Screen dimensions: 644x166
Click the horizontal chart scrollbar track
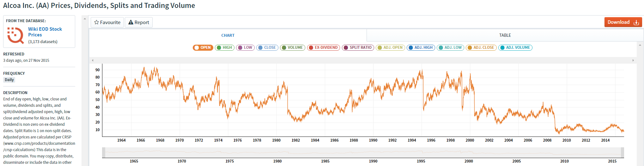363,60
